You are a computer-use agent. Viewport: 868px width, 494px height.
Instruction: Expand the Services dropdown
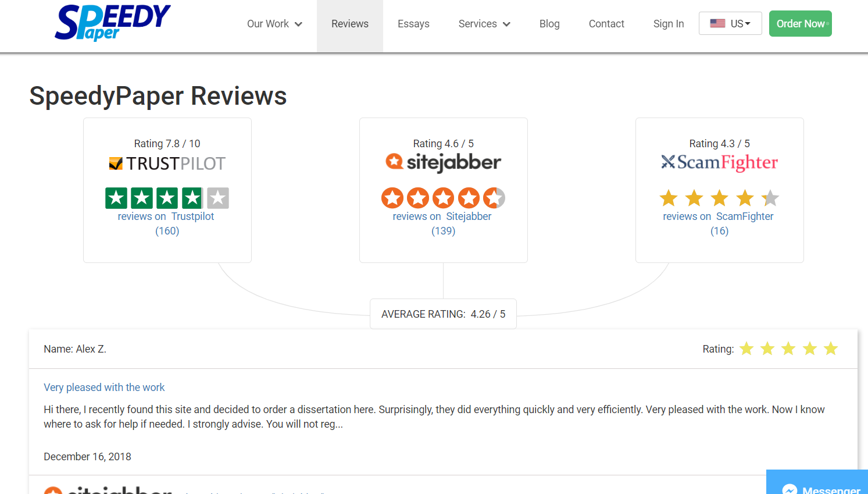[484, 24]
